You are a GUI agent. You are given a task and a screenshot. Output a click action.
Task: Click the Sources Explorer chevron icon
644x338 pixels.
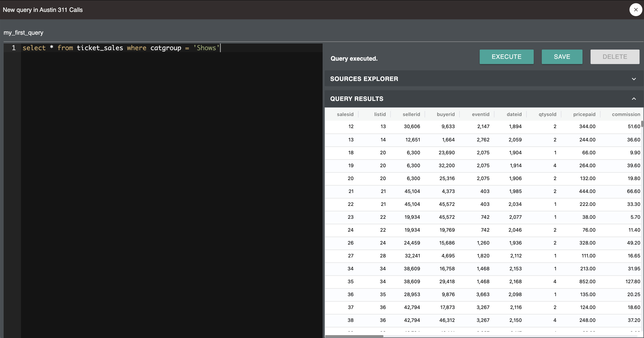[x=634, y=79]
